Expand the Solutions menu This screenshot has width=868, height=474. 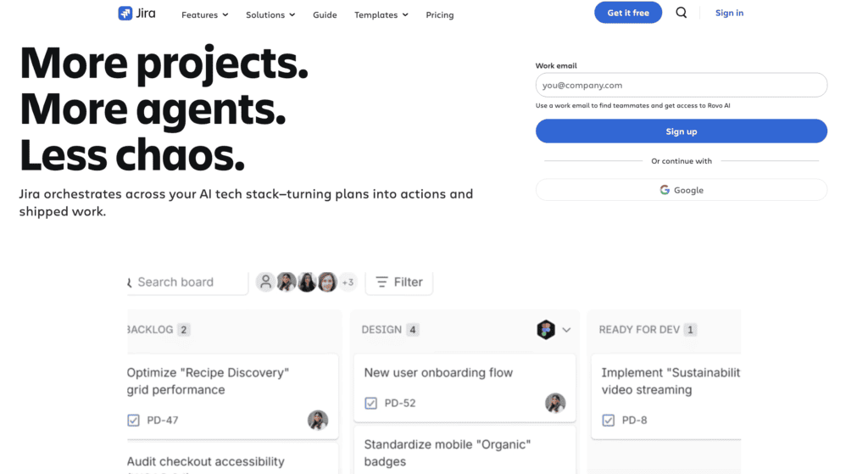pos(270,15)
